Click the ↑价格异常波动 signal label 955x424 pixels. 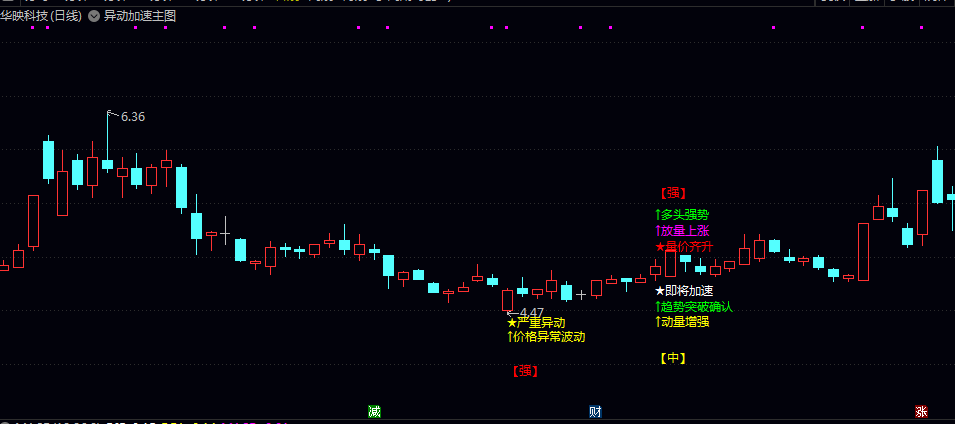tap(546, 336)
